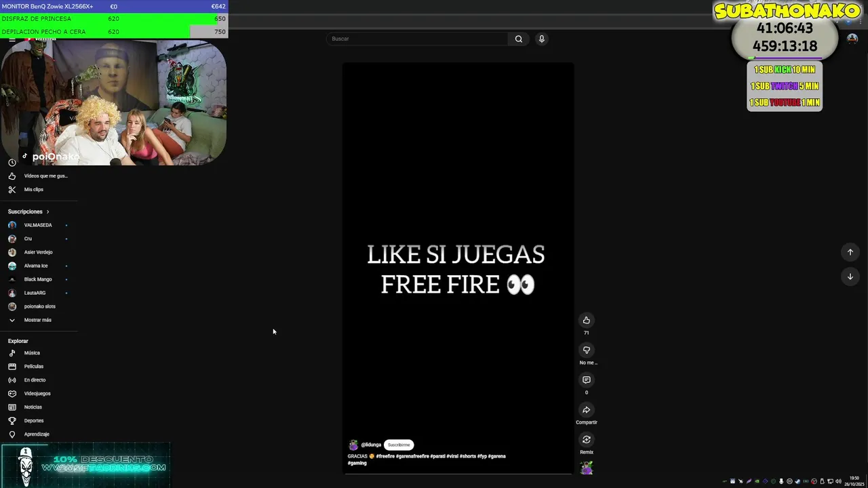The width and height of the screenshot is (868, 488).
Task: Open the #gaming hashtag
Action: click(x=357, y=464)
